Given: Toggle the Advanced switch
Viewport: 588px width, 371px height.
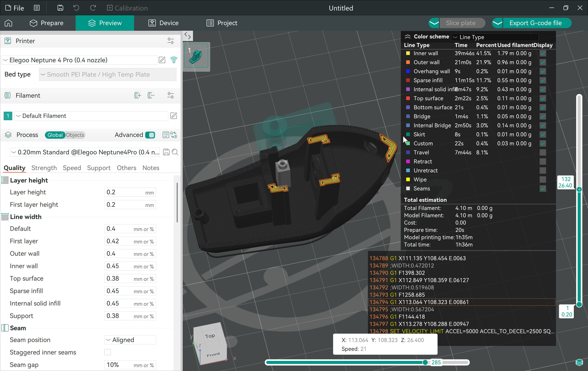Looking at the screenshot, I should coord(150,135).
